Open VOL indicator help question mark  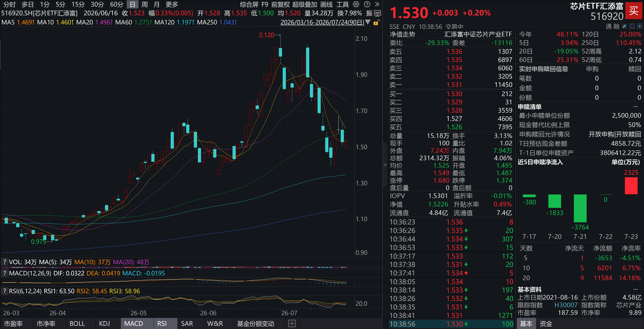coord(4,262)
